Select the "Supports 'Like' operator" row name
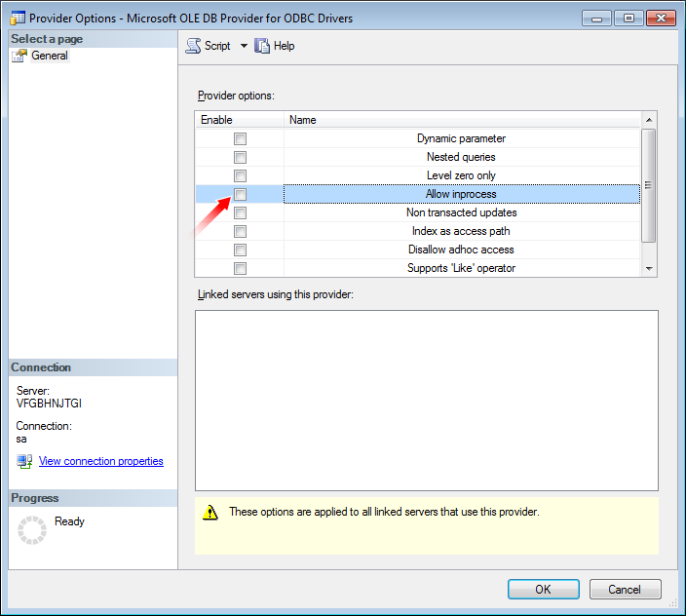 pos(462,268)
